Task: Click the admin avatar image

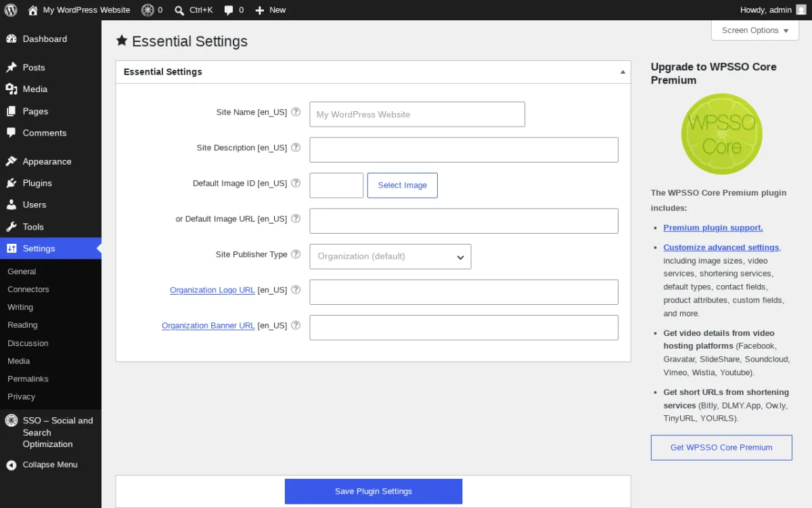Action: [801, 9]
